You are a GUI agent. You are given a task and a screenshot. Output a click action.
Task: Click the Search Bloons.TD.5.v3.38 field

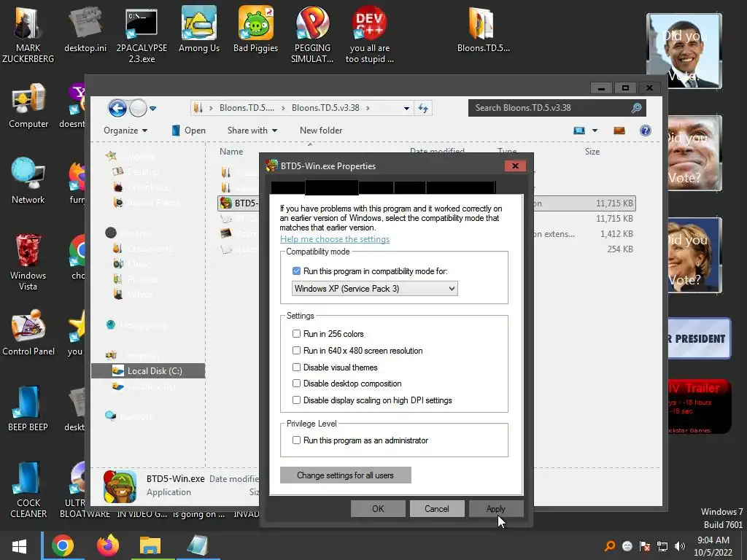(x=557, y=108)
